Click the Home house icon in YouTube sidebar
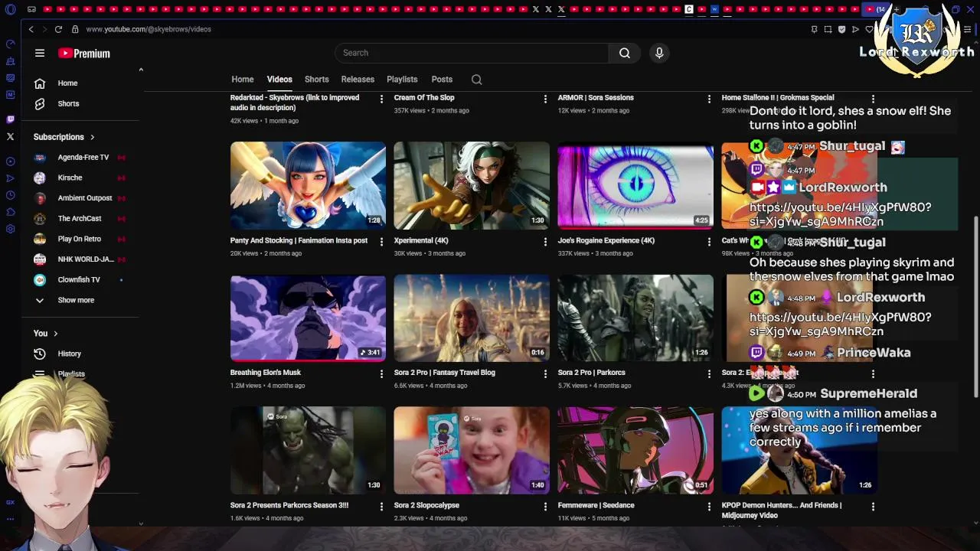This screenshot has width=980, height=551. 40,83
